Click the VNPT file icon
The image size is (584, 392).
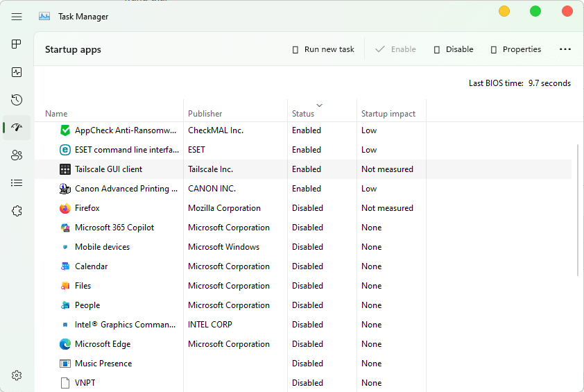(x=65, y=383)
